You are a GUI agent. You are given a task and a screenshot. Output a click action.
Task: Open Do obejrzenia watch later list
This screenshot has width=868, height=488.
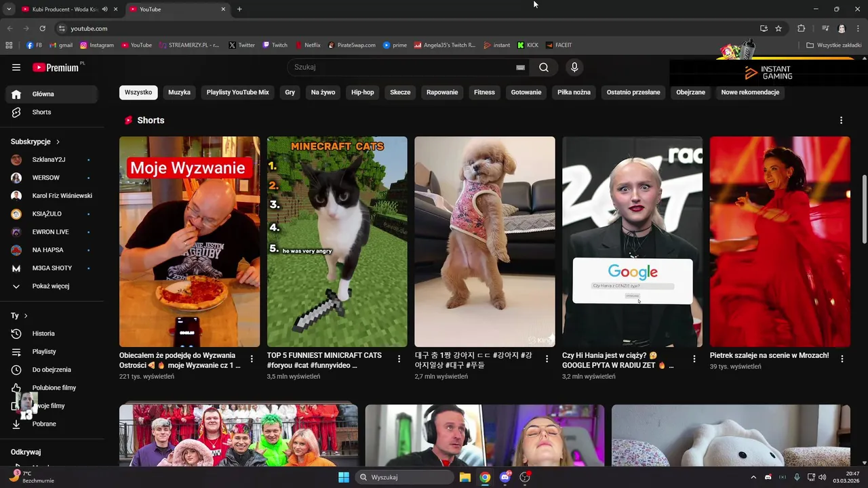[x=52, y=369]
